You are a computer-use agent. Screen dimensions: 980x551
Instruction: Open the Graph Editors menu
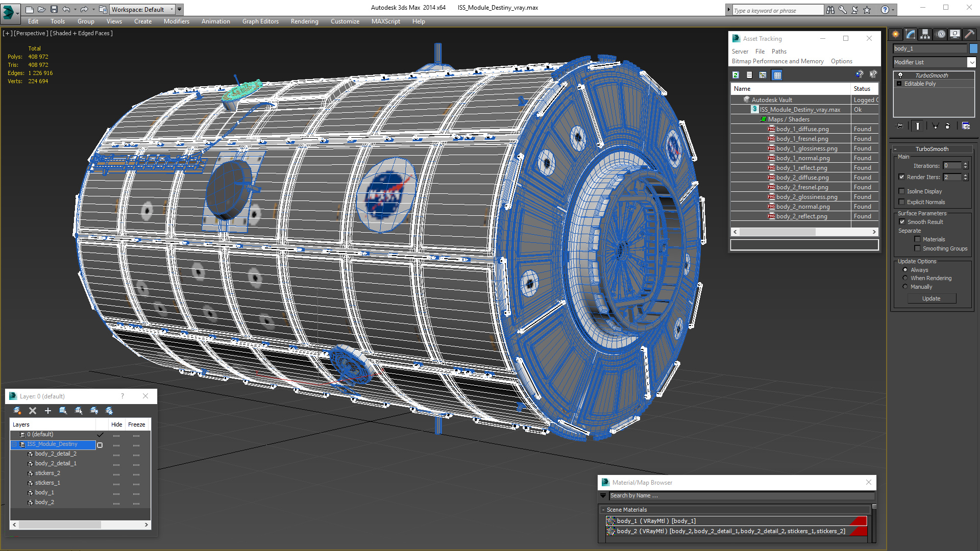260,21
